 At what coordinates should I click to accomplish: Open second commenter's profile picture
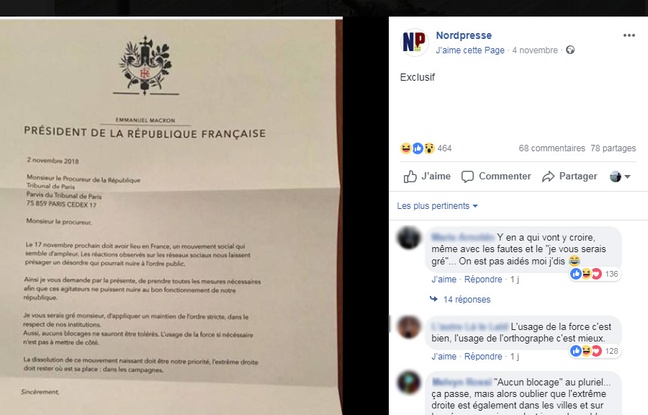pos(409,327)
